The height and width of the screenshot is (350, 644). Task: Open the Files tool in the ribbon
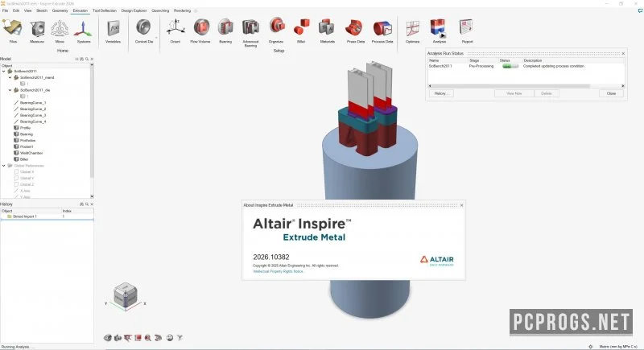(x=13, y=30)
